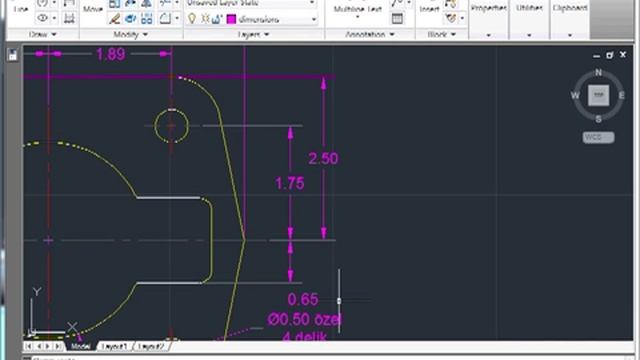Click the next-tab layout navigation arrow

48,346
